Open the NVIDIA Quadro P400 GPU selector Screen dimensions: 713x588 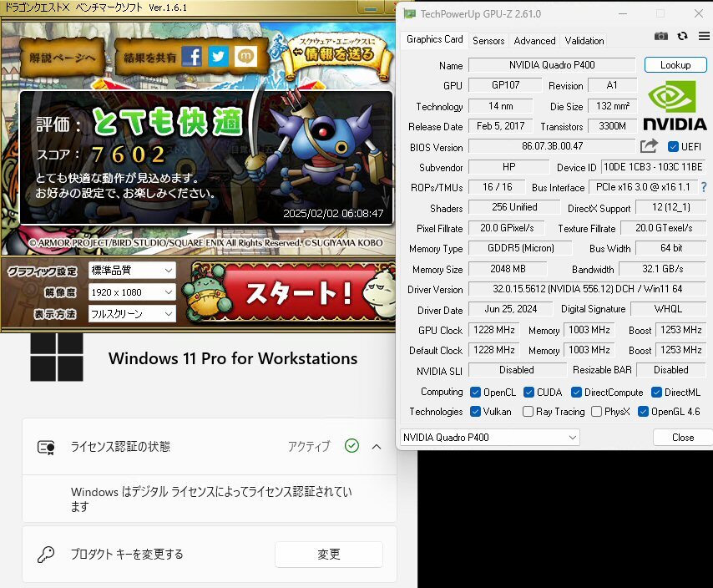coord(490,438)
